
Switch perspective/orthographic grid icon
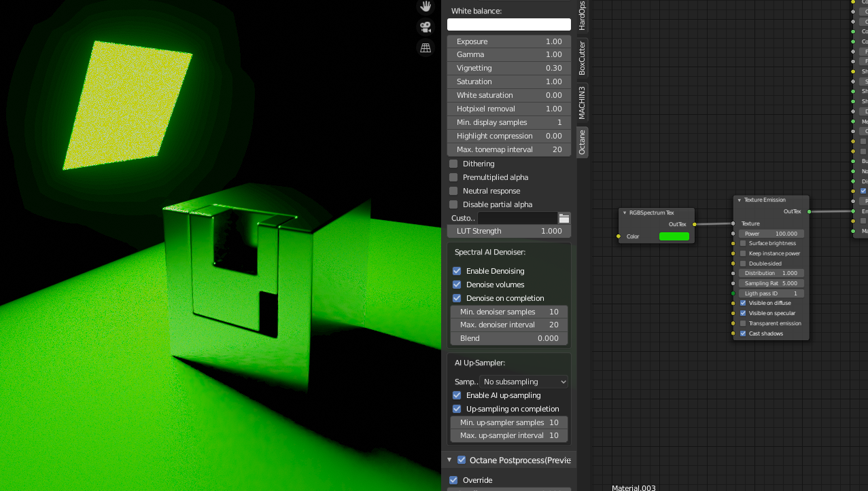[x=426, y=48]
